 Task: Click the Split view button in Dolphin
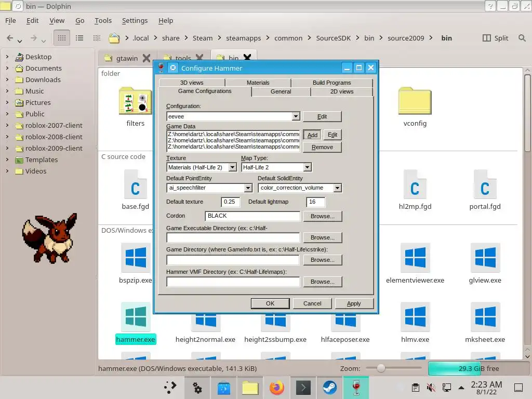[x=495, y=38]
